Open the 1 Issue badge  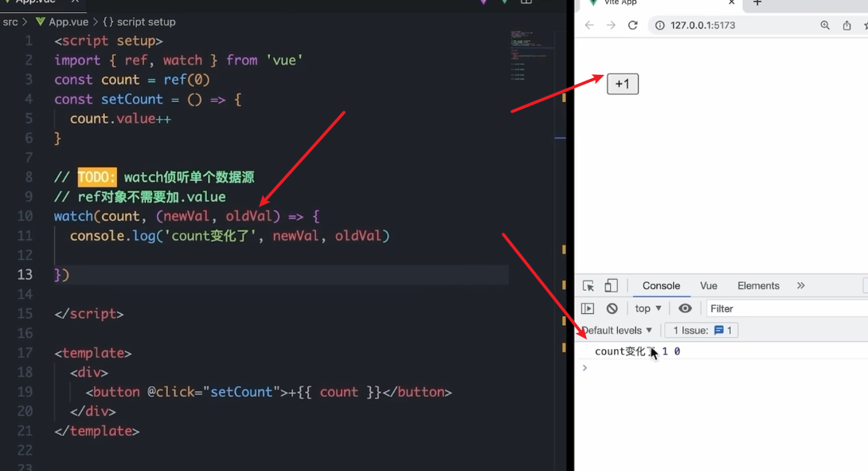[702, 330]
